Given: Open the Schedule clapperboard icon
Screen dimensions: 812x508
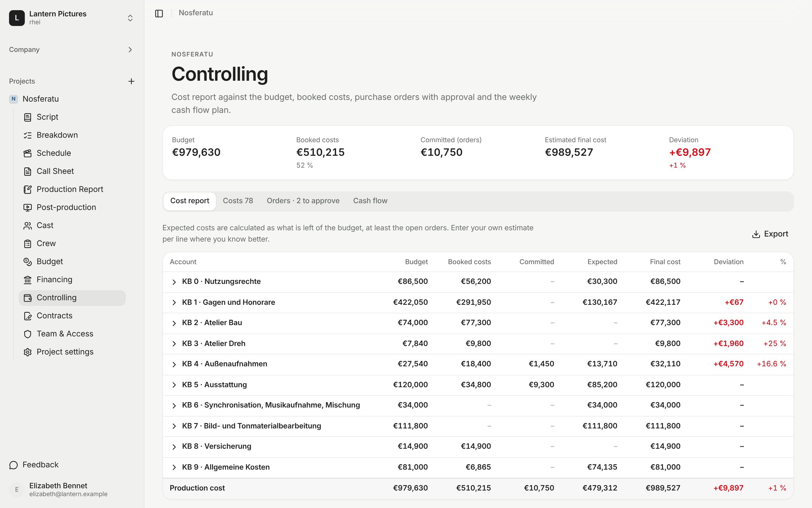Looking at the screenshot, I should [x=28, y=154].
